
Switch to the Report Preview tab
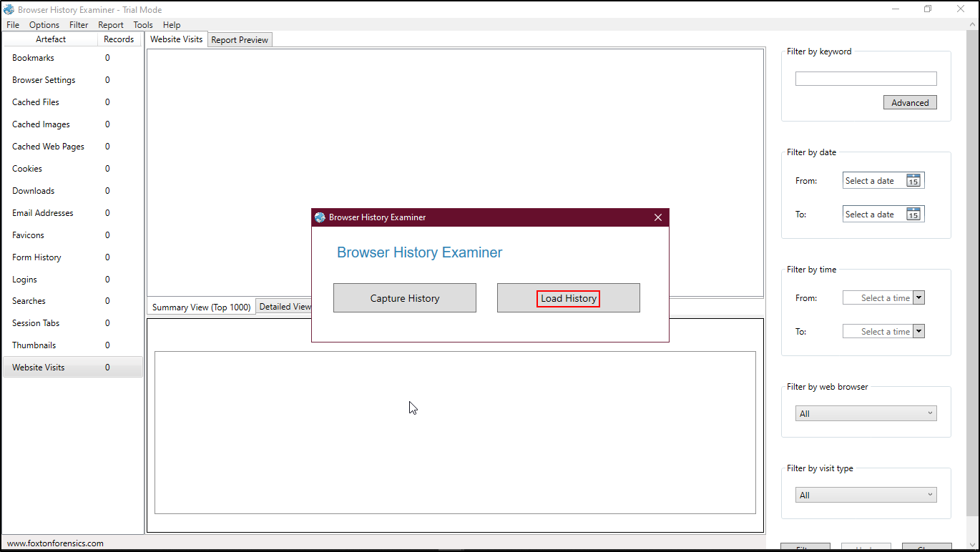[x=240, y=40]
